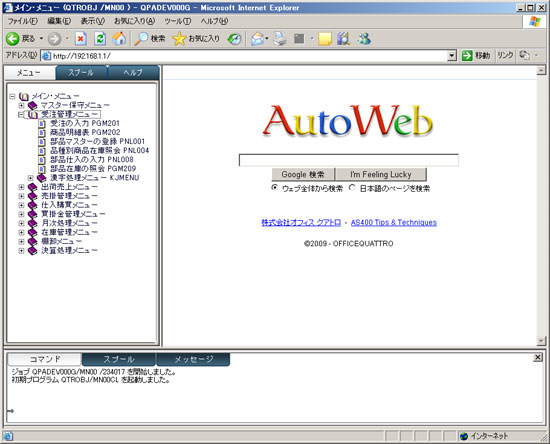Expand 在庫管理メニュー node
The image size is (550, 444).
[21, 232]
